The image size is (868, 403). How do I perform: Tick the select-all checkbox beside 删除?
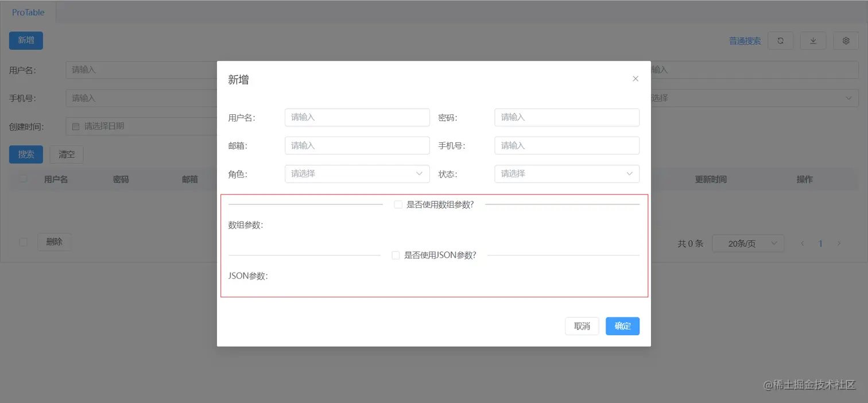coord(24,242)
